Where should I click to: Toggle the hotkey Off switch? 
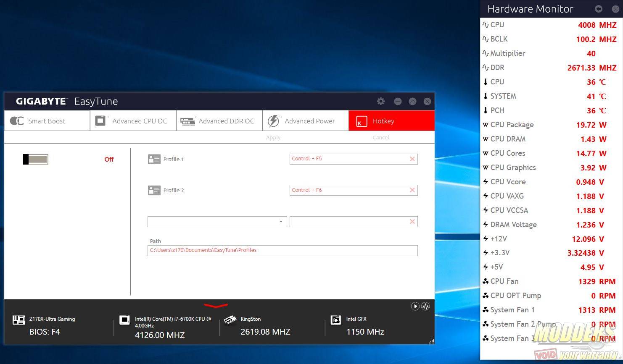click(36, 159)
